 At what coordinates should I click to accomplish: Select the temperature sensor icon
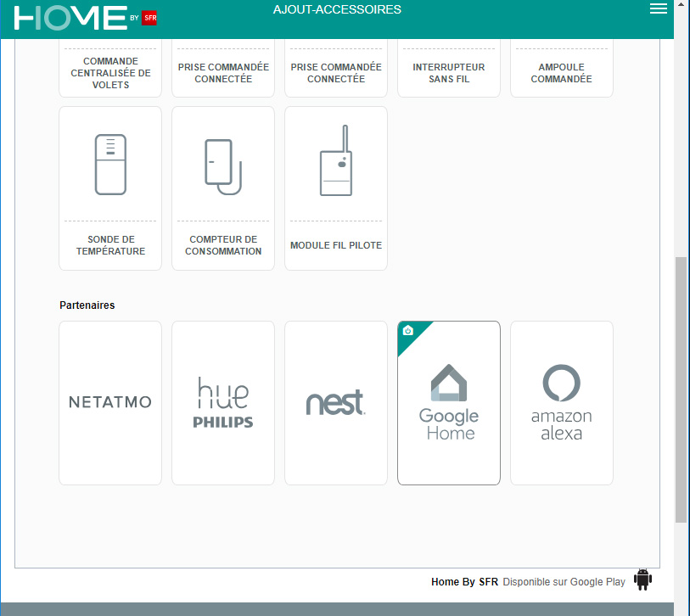coord(110,165)
